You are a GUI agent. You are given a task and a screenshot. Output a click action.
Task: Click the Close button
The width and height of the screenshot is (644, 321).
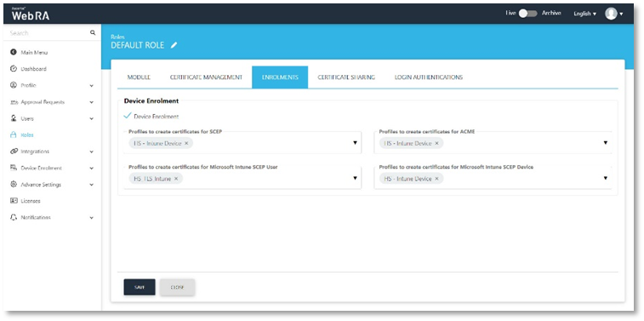177,287
